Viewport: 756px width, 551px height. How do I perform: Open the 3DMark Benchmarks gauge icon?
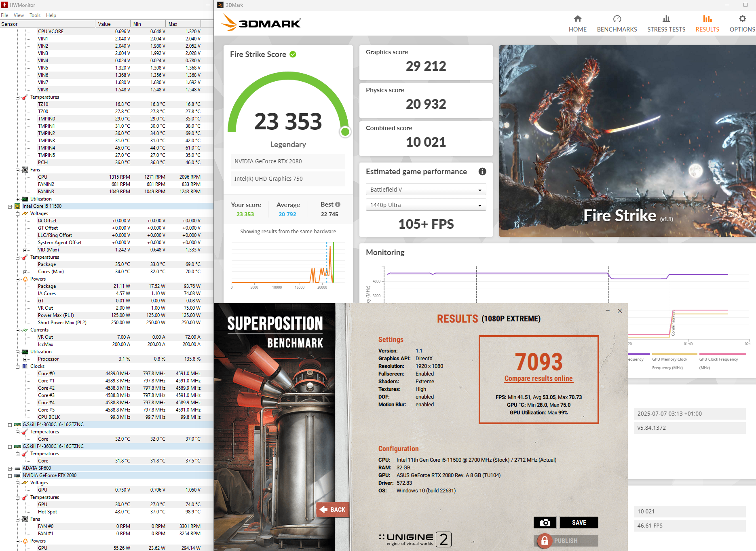tap(617, 19)
